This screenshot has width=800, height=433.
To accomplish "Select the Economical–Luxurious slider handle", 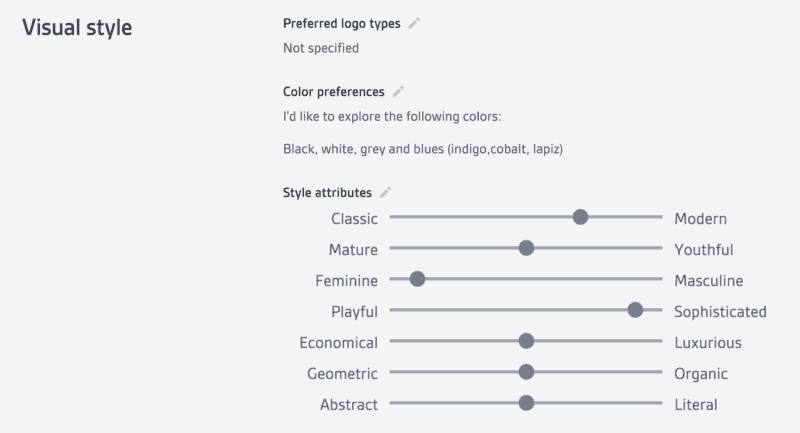I will [526, 341].
